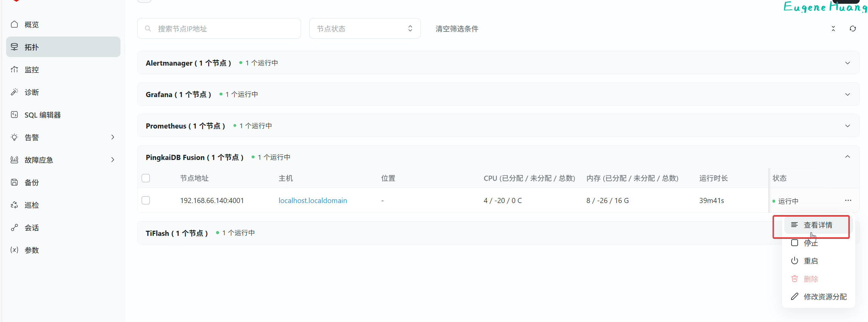The image size is (868, 322).
Task: Collapse the PingkaiDB Fusion section
Action: click(847, 157)
